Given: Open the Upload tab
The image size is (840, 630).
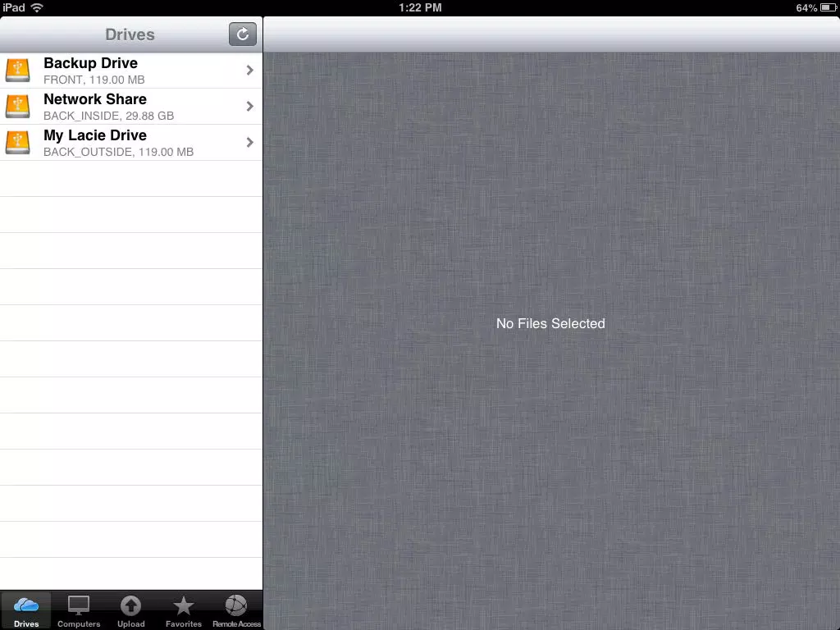Looking at the screenshot, I should [130, 610].
